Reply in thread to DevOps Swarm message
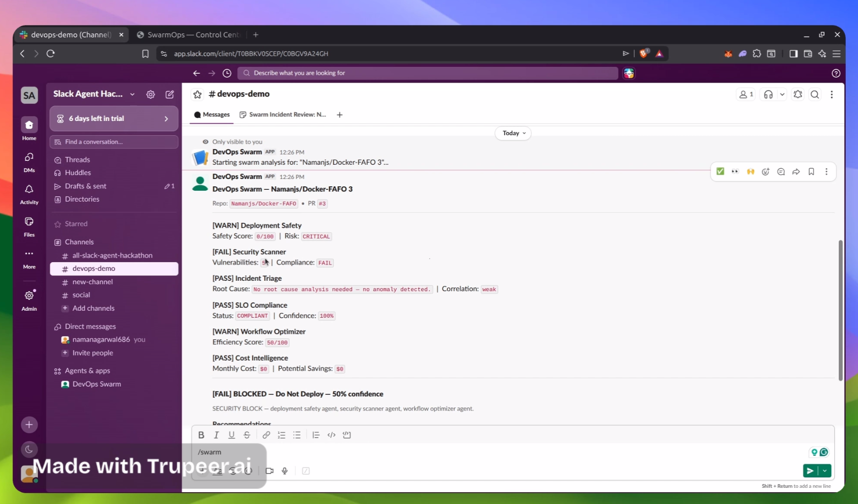The height and width of the screenshot is (504, 858). pyautogui.click(x=781, y=172)
